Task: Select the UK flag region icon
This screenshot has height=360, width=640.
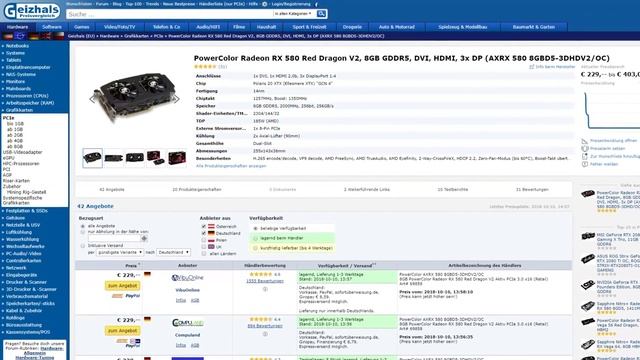Action: [x=46, y=36]
